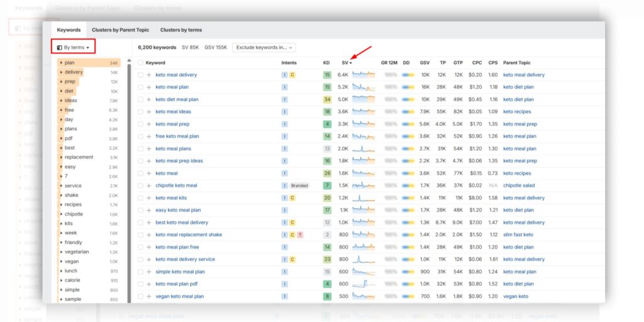Image resolution: width=644 pixels, height=322 pixels.
Task: Sort by the CPC column header
Action: click(x=477, y=63)
